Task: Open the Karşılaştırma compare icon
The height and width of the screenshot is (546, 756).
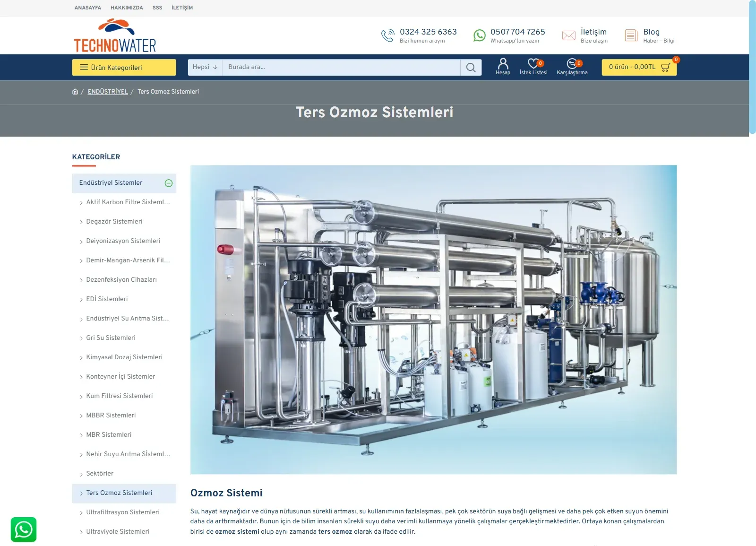Action: pos(572,67)
